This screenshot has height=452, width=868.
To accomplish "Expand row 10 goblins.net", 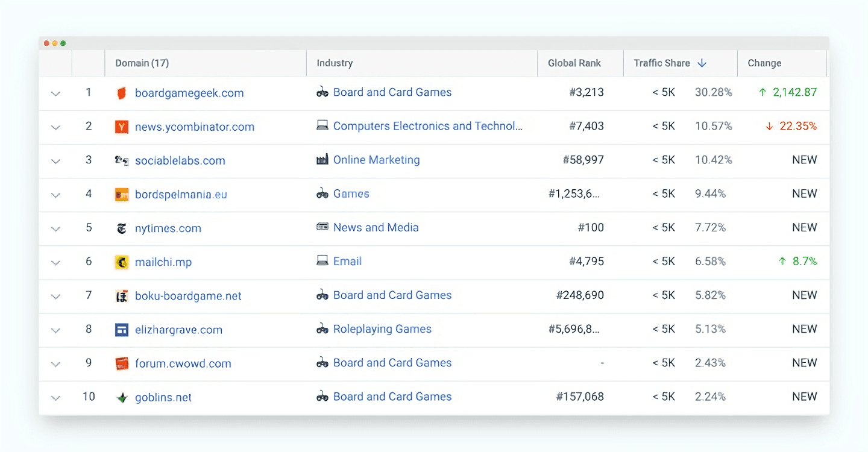I will 55,398.
